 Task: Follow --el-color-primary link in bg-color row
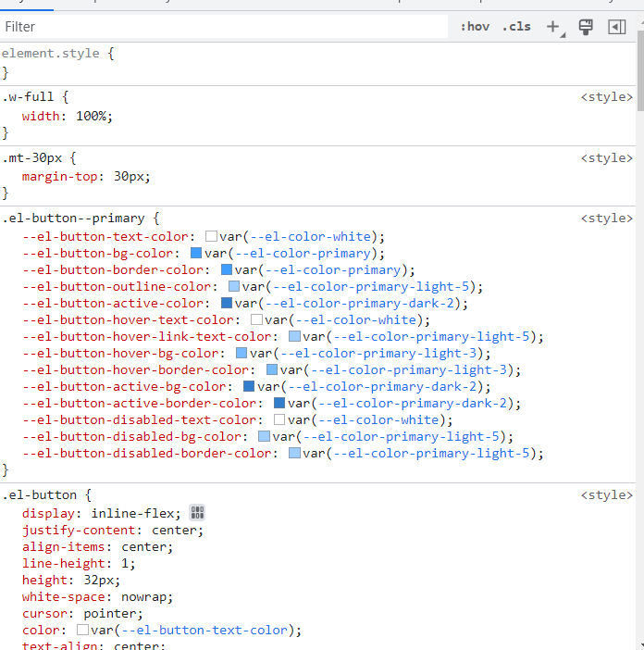303,254
